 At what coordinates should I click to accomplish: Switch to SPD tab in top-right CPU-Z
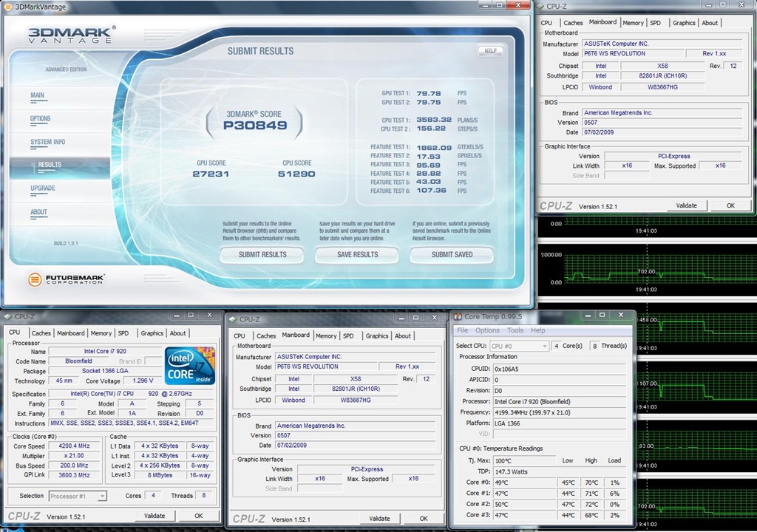click(655, 23)
